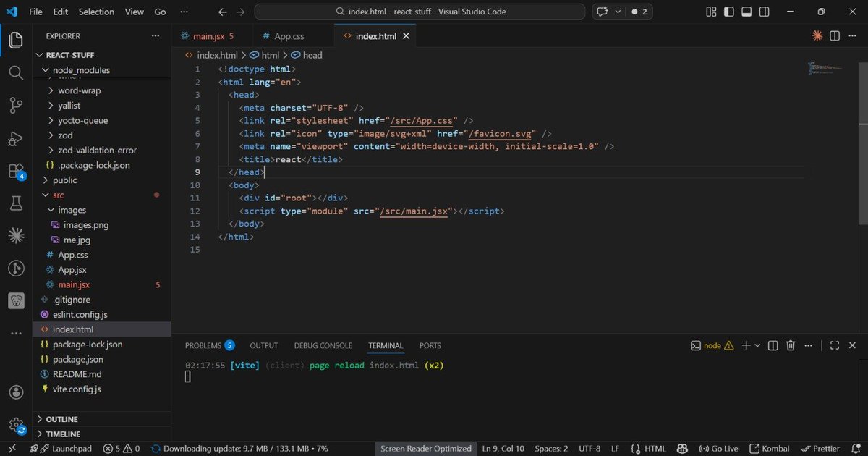Open the new terminal launch profile dropdown
The image size is (868, 456).
[757, 346]
